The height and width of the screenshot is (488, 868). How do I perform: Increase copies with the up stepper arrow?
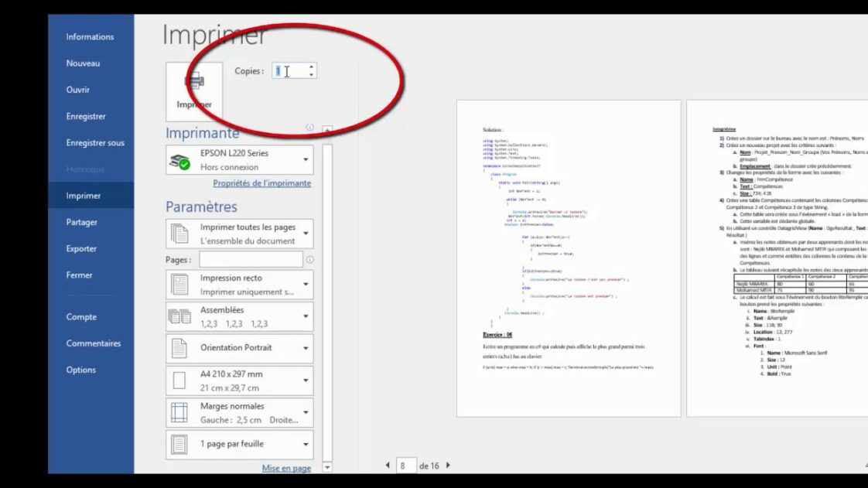pyautogui.click(x=310, y=67)
